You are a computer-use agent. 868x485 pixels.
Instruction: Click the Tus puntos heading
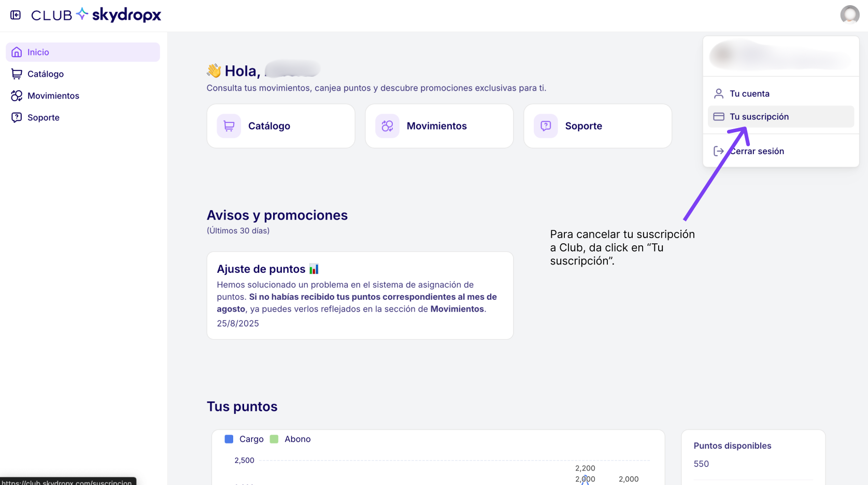pos(242,407)
